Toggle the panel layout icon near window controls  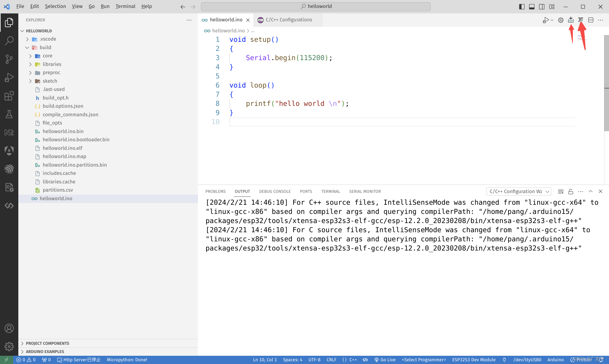click(532, 6)
